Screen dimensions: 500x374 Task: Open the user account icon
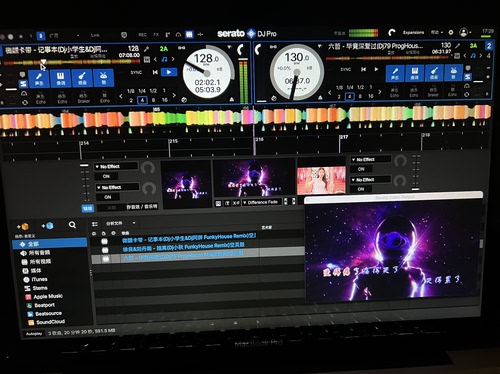click(x=463, y=32)
